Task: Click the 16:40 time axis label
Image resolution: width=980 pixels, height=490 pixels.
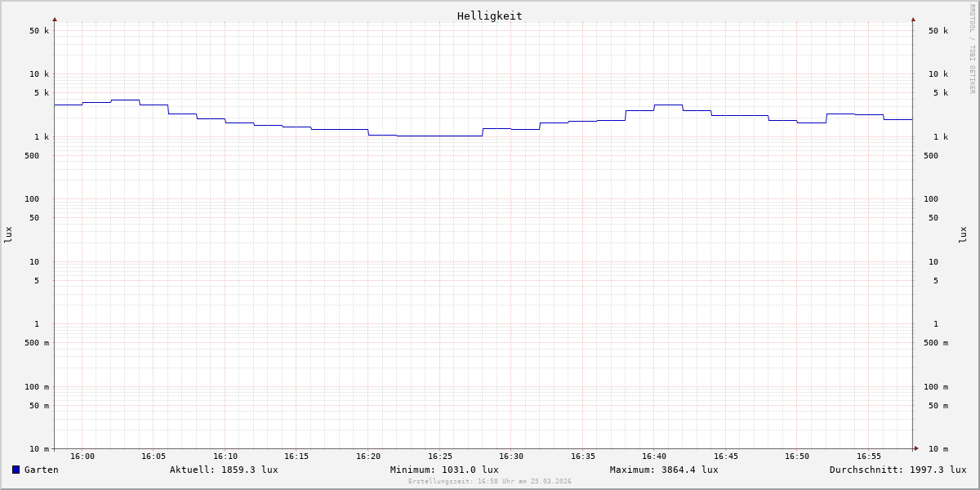Action: pyautogui.click(x=654, y=457)
